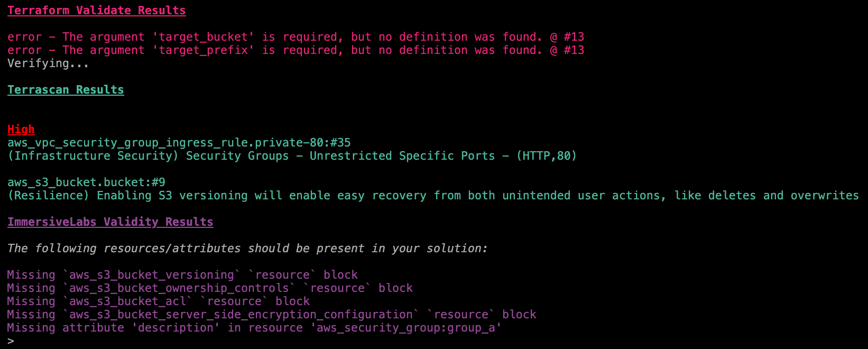Click the aws_vpc_security_group_ingress_rule.private-80:#35 line
The image size is (868, 349).
click(x=179, y=143)
